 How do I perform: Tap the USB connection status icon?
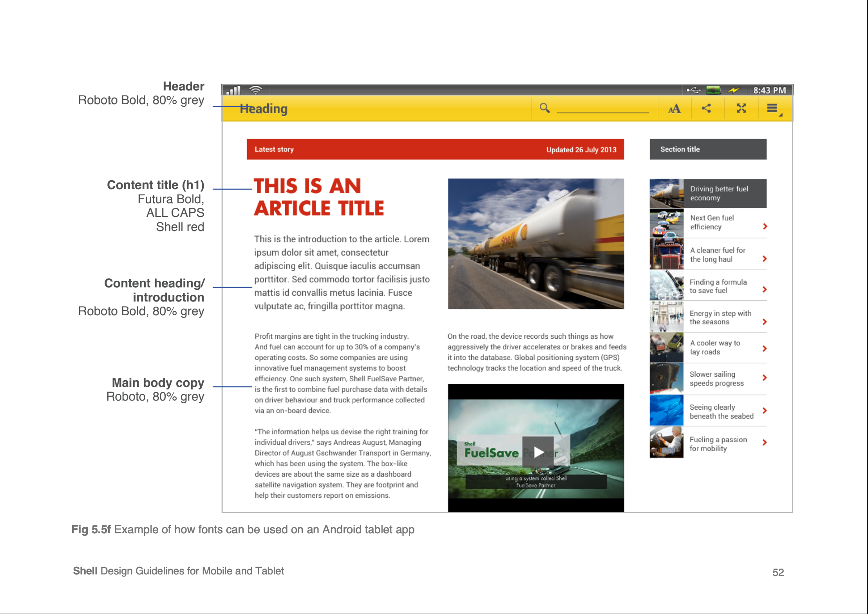(693, 90)
